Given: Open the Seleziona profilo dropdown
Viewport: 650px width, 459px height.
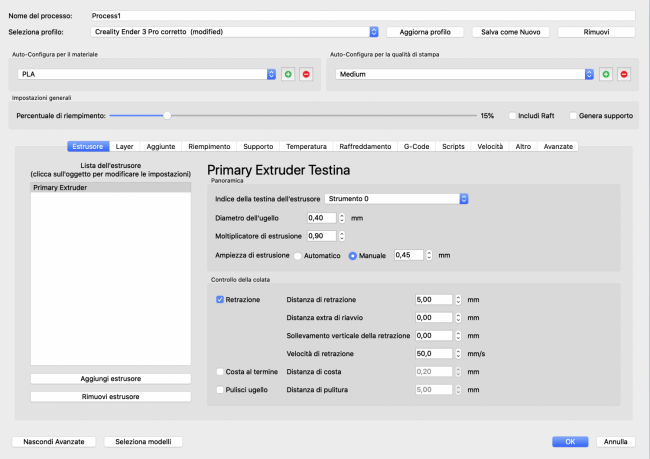Looking at the screenshot, I should [373, 32].
